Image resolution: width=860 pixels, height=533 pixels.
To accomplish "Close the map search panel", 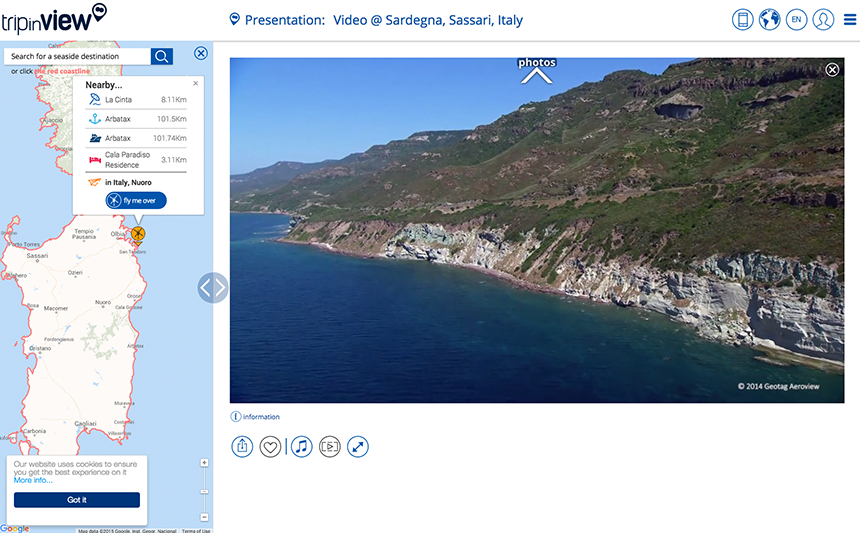I will click(201, 53).
